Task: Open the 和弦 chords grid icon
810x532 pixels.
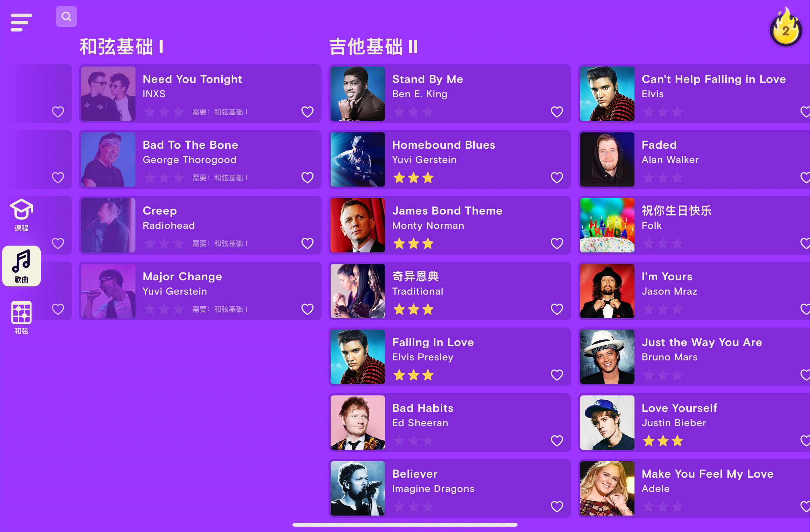Action: tap(21, 317)
